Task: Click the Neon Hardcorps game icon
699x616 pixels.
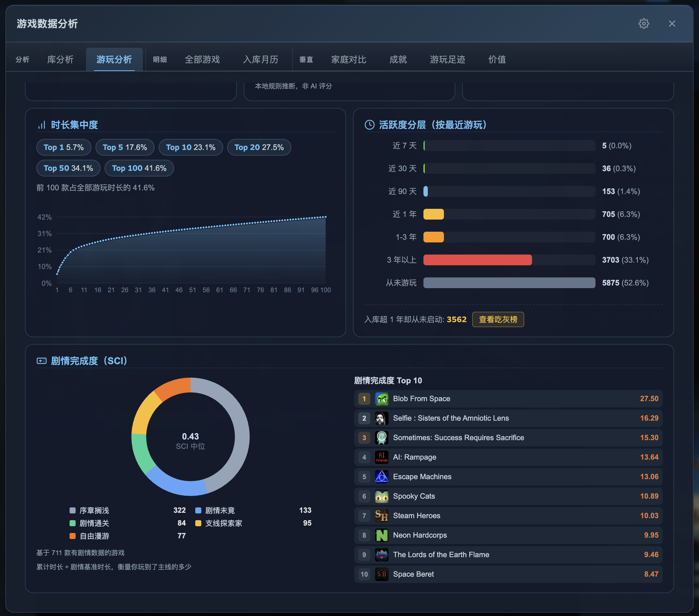Action: pyautogui.click(x=381, y=535)
